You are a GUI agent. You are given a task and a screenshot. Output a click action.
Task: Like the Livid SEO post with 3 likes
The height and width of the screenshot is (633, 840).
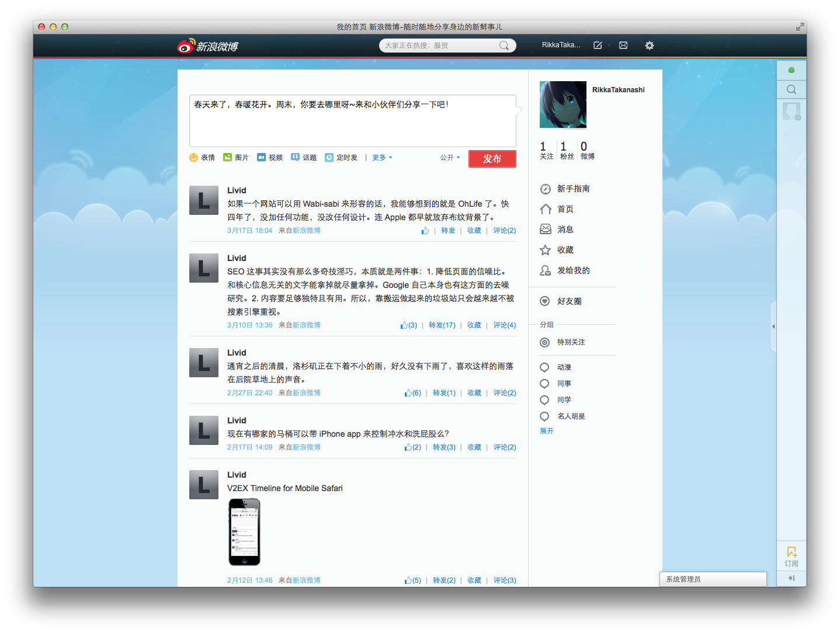pyautogui.click(x=409, y=325)
